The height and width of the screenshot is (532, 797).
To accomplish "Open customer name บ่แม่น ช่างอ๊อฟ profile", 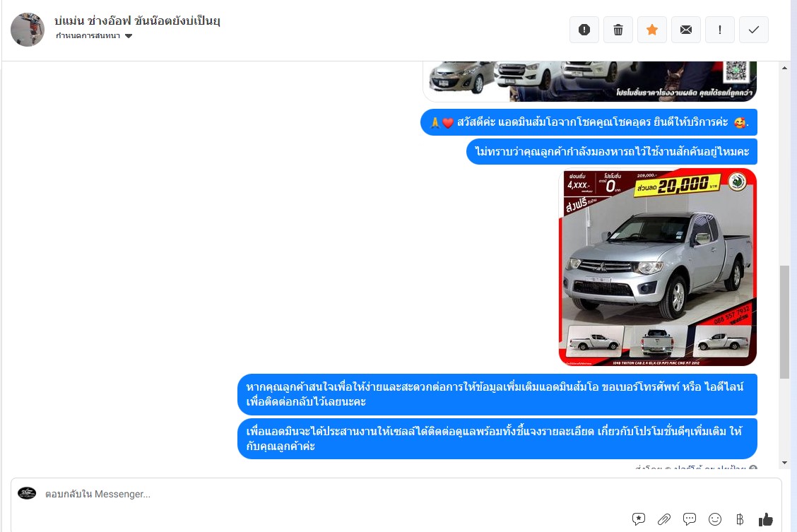I will tap(137, 20).
